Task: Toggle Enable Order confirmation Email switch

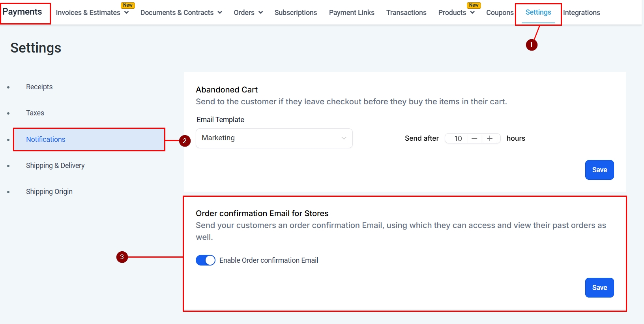Action: [206, 260]
